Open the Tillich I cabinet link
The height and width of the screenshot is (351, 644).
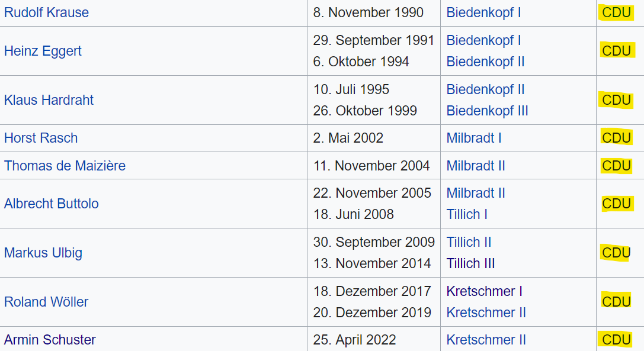[x=467, y=214]
